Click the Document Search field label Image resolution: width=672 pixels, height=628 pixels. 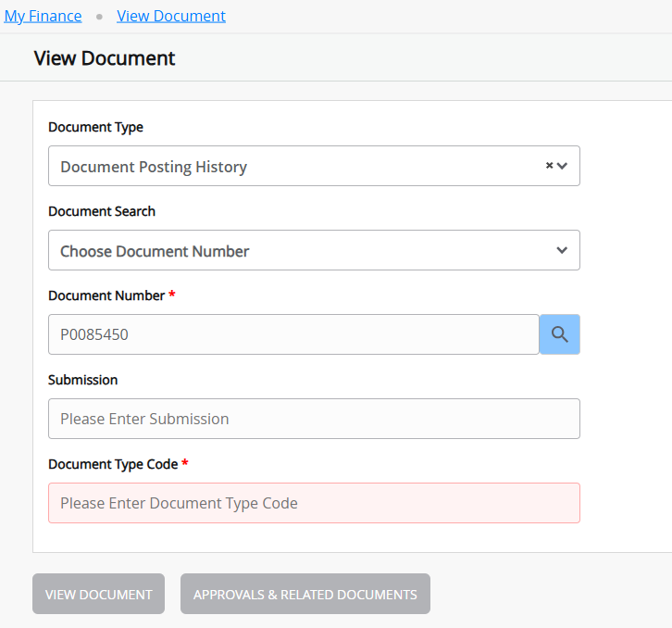[x=102, y=211]
